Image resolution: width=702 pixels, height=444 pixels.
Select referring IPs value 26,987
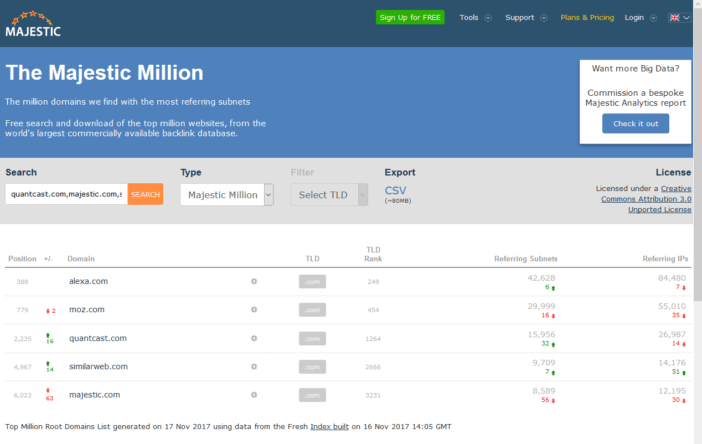[672, 334]
